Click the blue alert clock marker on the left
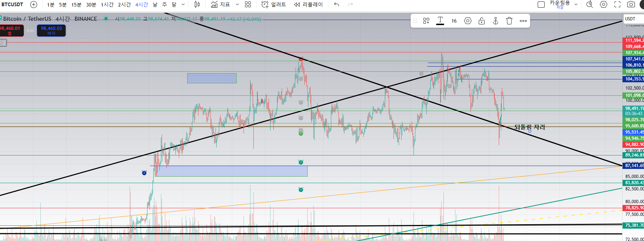Screen dimensions: 644x241 point(144,173)
